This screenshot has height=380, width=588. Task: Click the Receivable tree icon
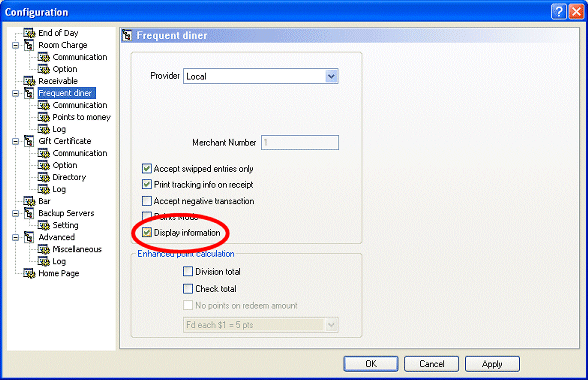click(29, 81)
